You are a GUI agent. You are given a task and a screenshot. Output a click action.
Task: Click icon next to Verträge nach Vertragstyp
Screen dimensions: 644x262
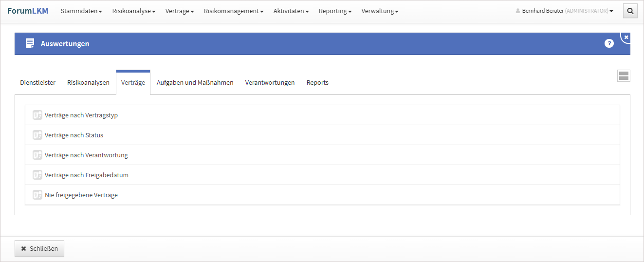[x=37, y=115]
